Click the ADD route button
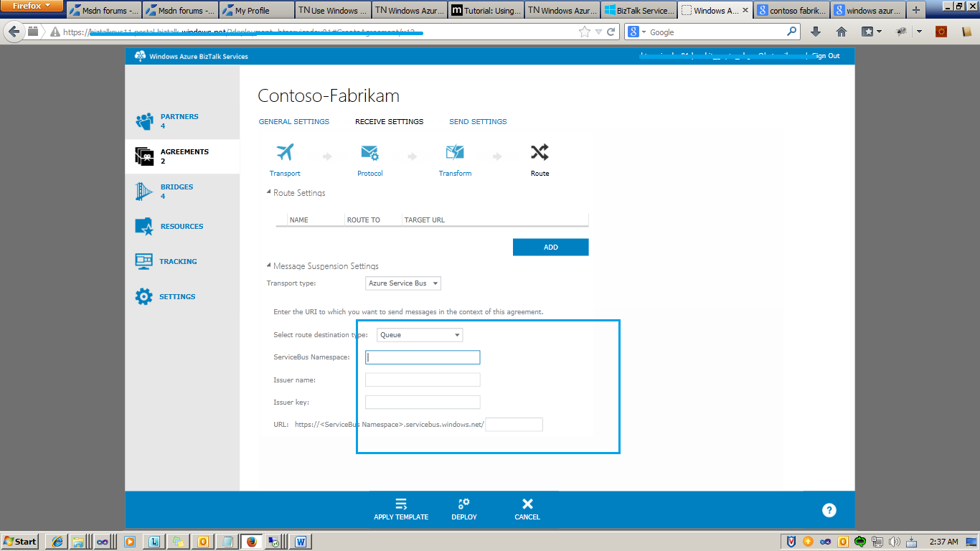Image resolution: width=980 pixels, height=551 pixels. pos(551,247)
